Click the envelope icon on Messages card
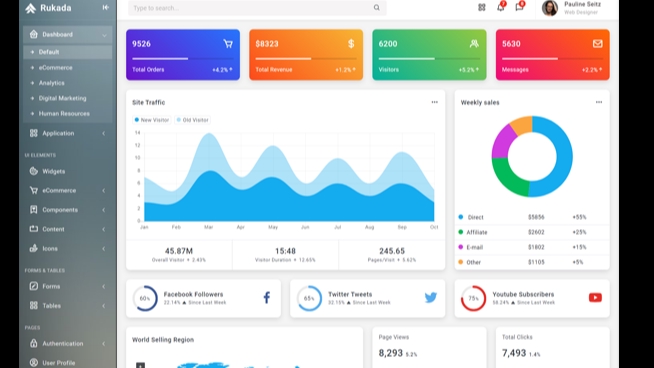 click(597, 43)
